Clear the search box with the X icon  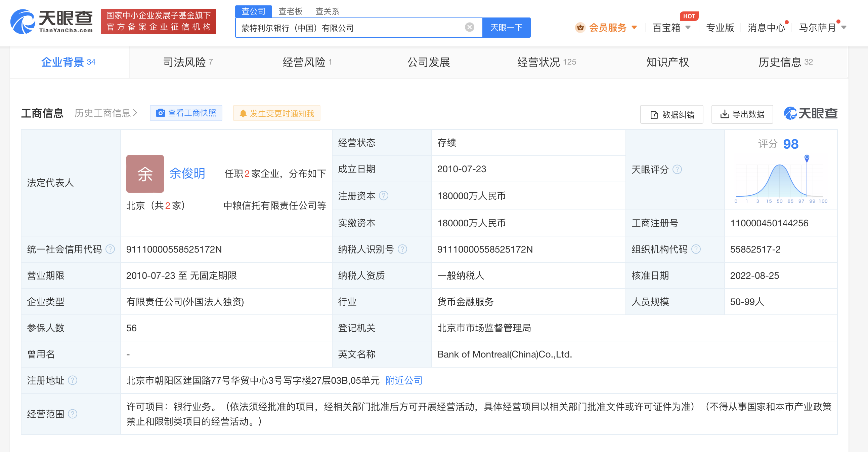pyautogui.click(x=469, y=27)
